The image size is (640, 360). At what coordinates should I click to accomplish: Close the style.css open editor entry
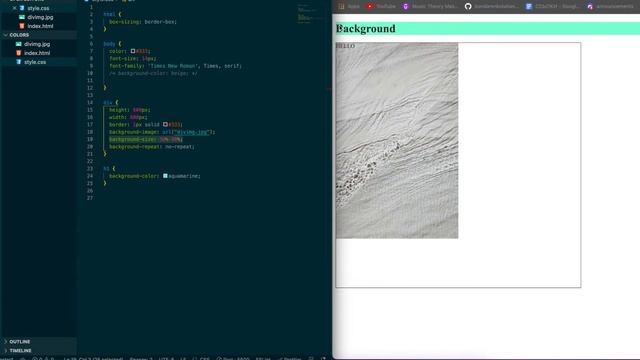pos(15,8)
